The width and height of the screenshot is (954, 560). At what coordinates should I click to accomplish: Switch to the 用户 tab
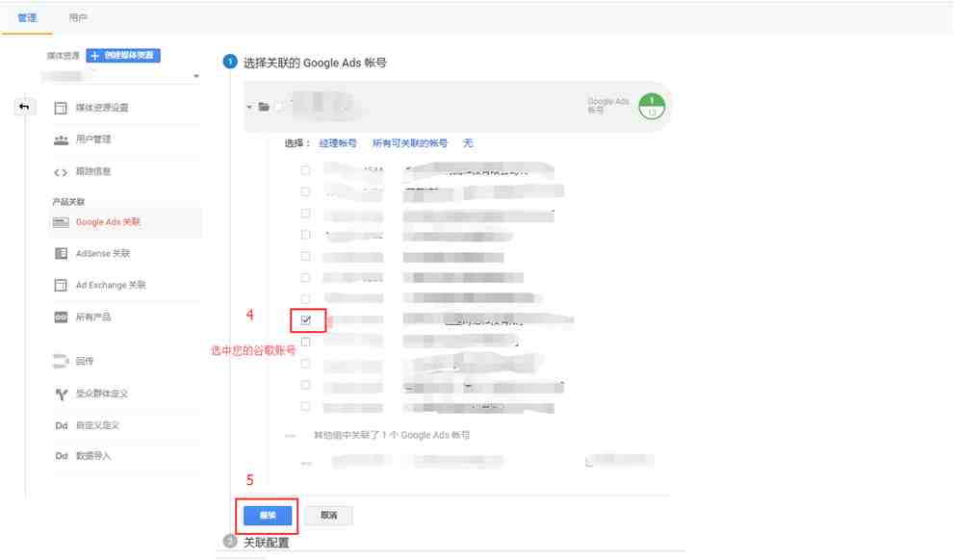coord(78,17)
